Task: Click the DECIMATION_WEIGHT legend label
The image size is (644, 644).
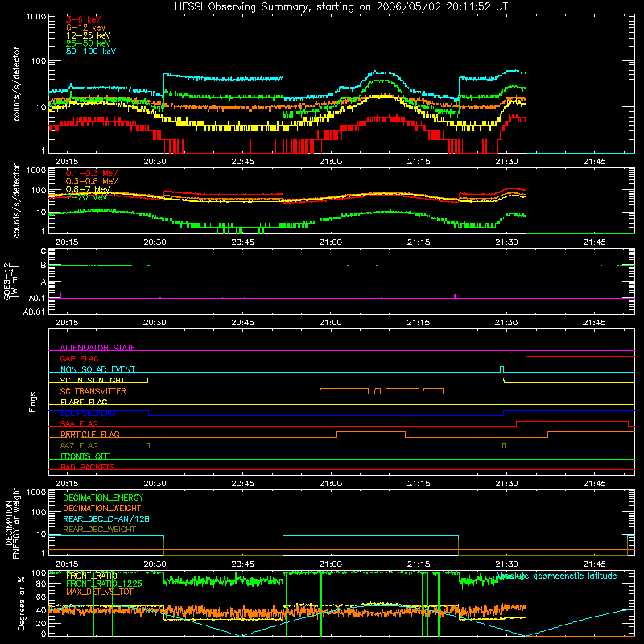Action: [x=102, y=508]
